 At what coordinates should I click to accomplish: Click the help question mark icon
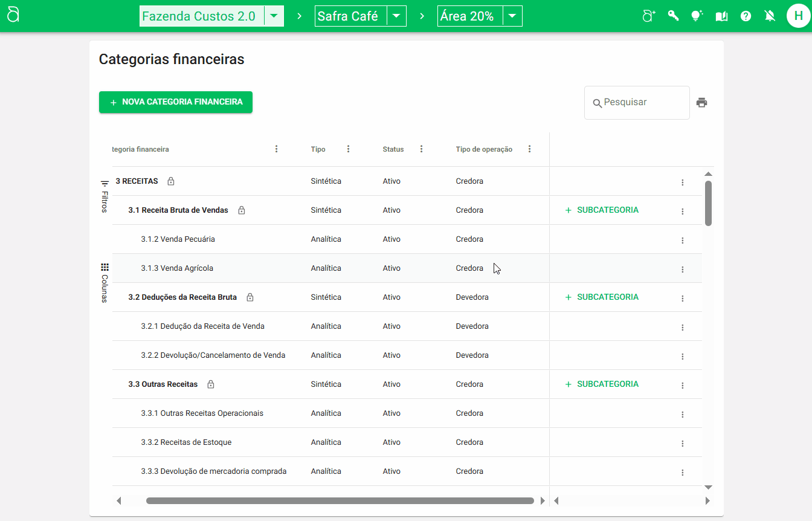(746, 16)
